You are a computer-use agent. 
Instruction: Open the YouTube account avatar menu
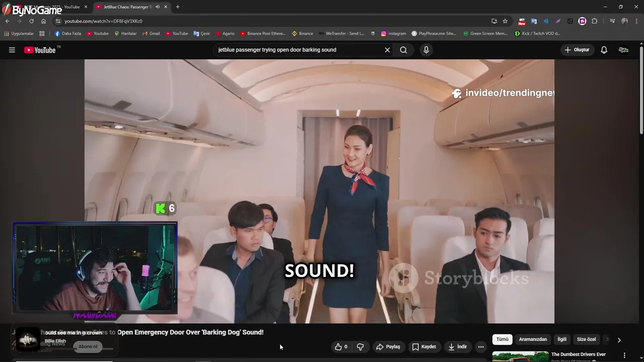[x=623, y=50]
